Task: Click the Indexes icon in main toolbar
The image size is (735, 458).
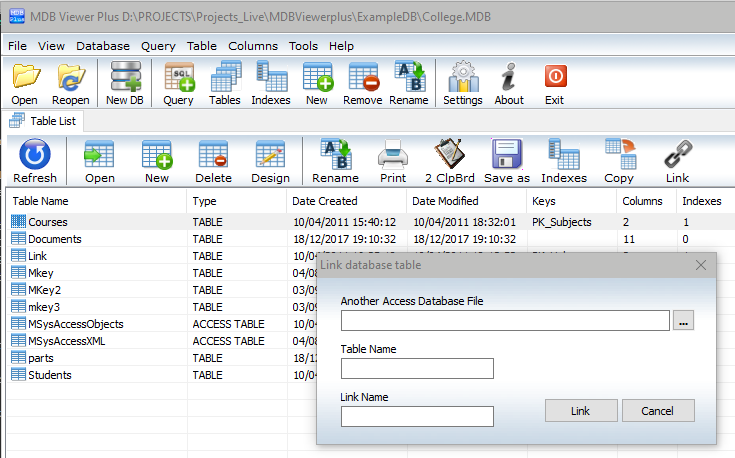Action: 271,83
